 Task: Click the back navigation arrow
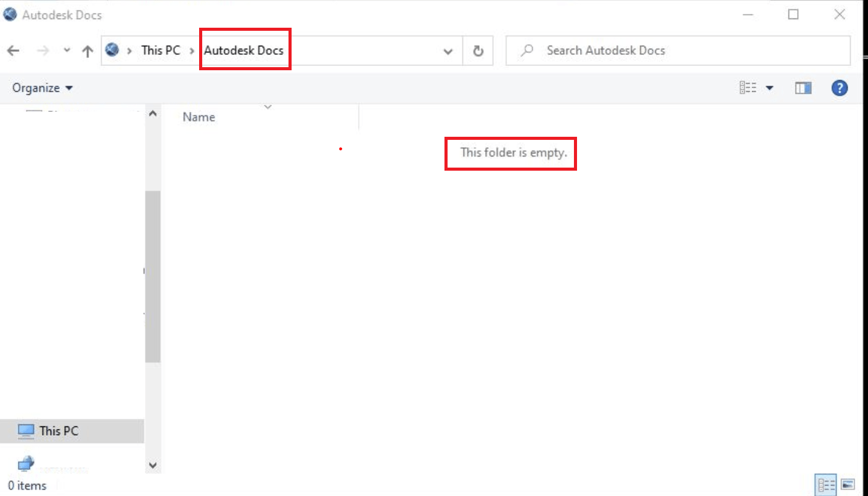coord(13,51)
